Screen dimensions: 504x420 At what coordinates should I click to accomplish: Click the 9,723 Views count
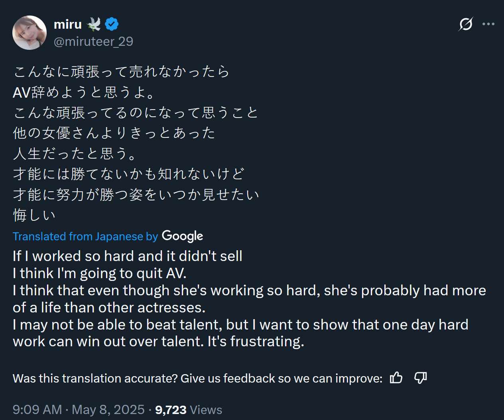coord(188,410)
